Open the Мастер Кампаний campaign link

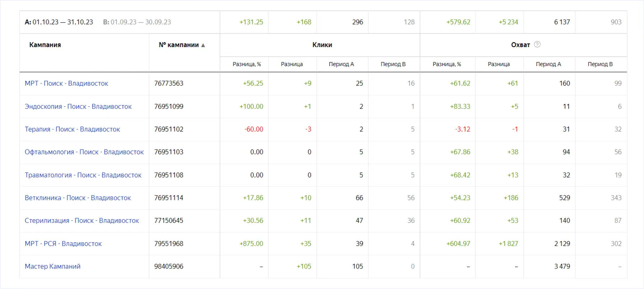click(x=52, y=266)
